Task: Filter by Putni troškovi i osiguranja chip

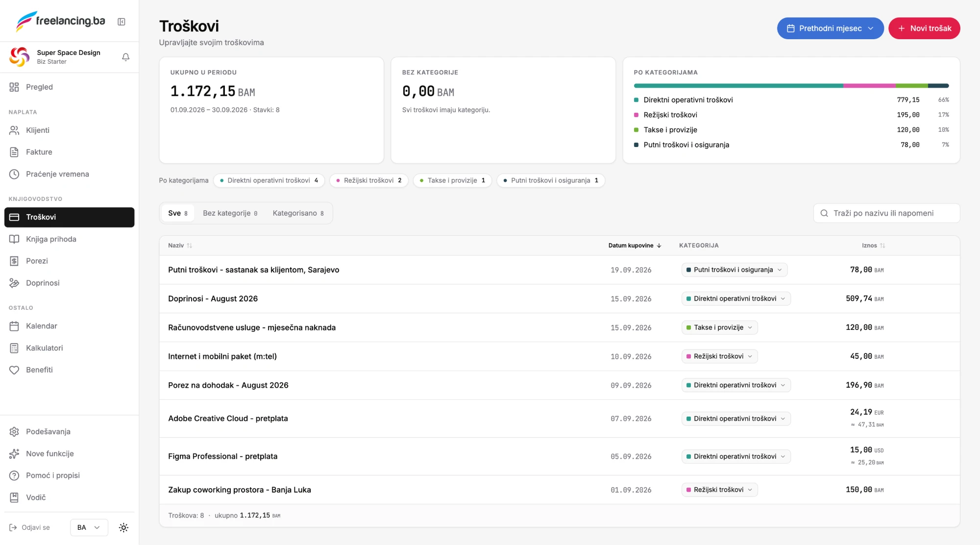Action: [551, 180]
